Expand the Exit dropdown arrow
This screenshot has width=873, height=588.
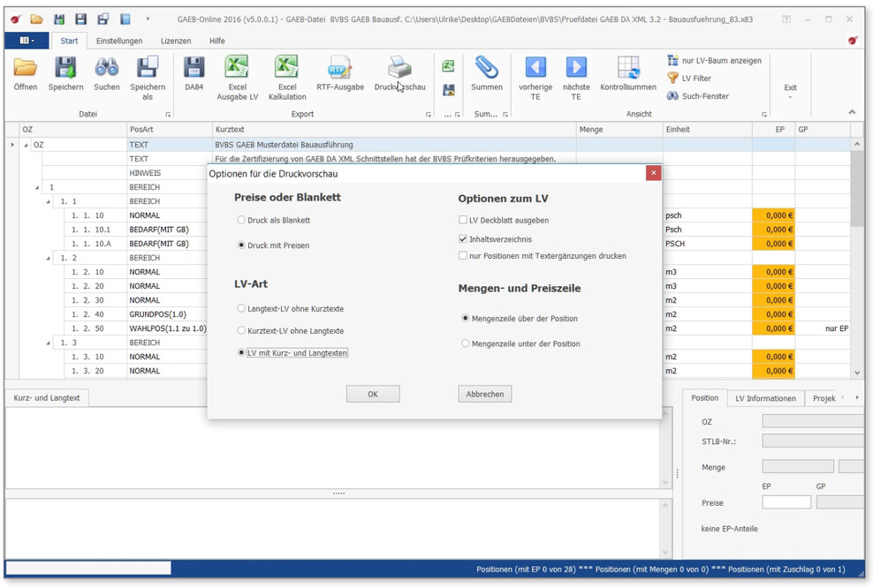[790, 98]
